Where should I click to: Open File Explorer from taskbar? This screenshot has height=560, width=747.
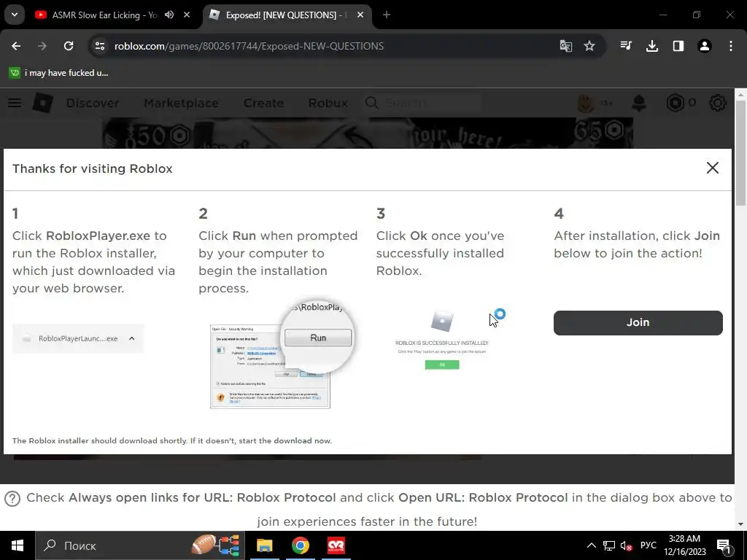pyautogui.click(x=264, y=545)
